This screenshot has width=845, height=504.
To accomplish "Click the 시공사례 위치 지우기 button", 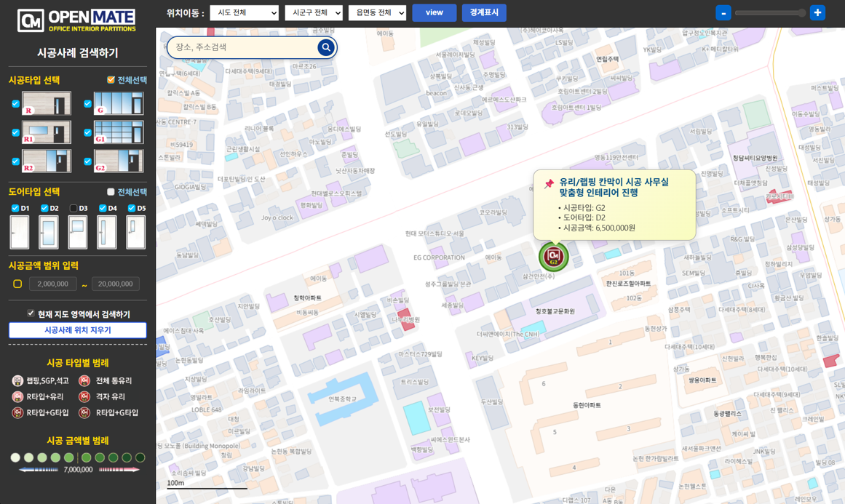I will 77,329.
